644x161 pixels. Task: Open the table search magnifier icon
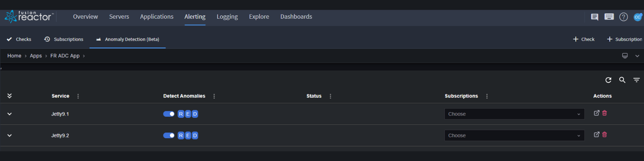[622, 80]
